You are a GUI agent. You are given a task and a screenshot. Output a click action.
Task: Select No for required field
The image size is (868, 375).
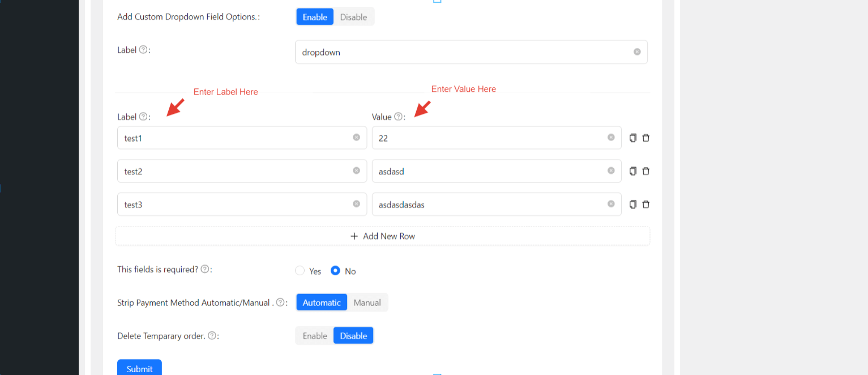(336, 271)
